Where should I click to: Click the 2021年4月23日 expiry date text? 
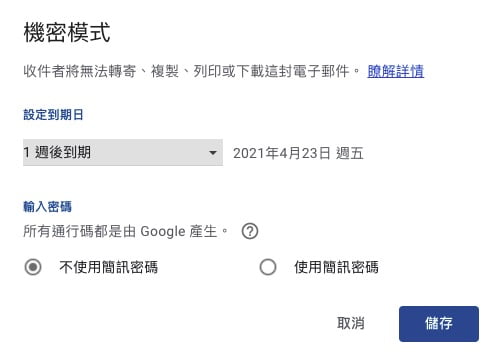click(282, 153)
